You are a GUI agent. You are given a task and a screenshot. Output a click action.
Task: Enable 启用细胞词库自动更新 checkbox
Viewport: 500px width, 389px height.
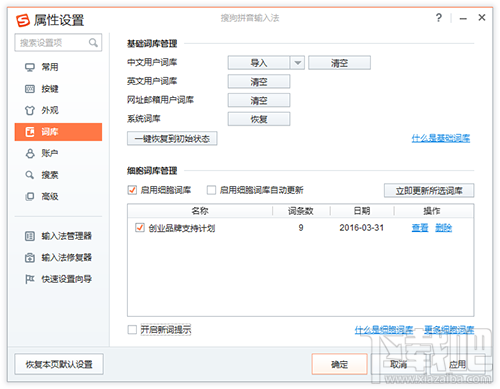point(211,190)
